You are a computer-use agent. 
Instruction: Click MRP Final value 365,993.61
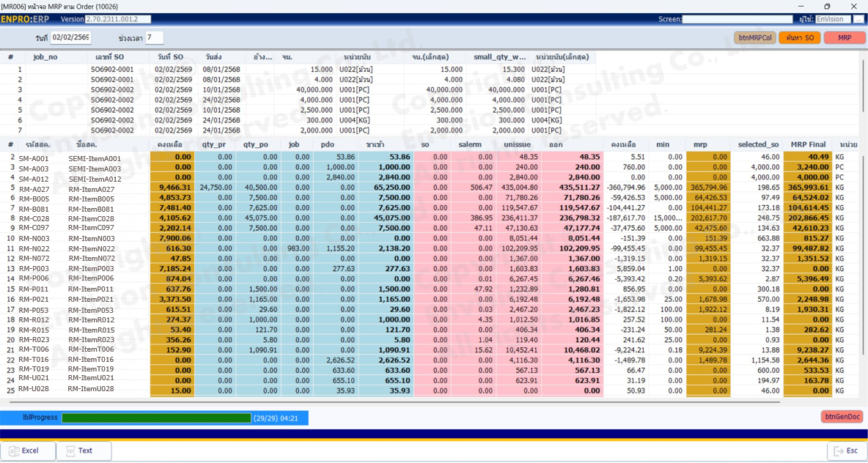pos(809,188)
